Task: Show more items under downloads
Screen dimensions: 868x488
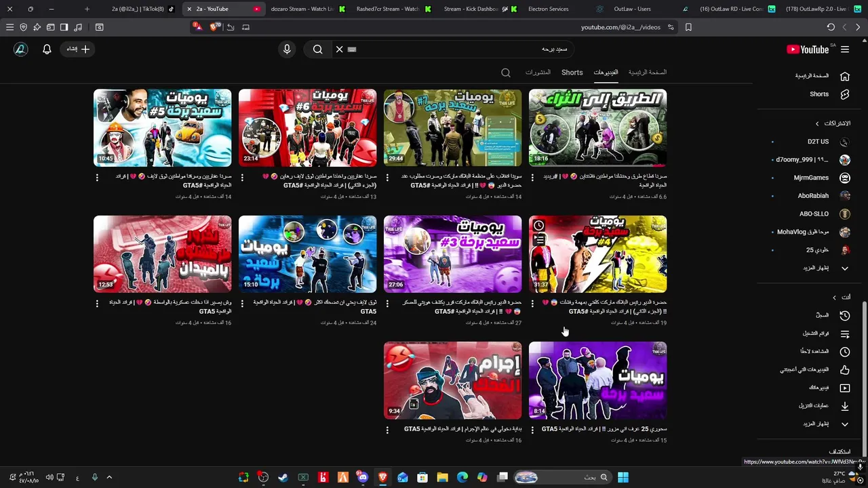Action: pyautogui.click(x=825, y=424)
